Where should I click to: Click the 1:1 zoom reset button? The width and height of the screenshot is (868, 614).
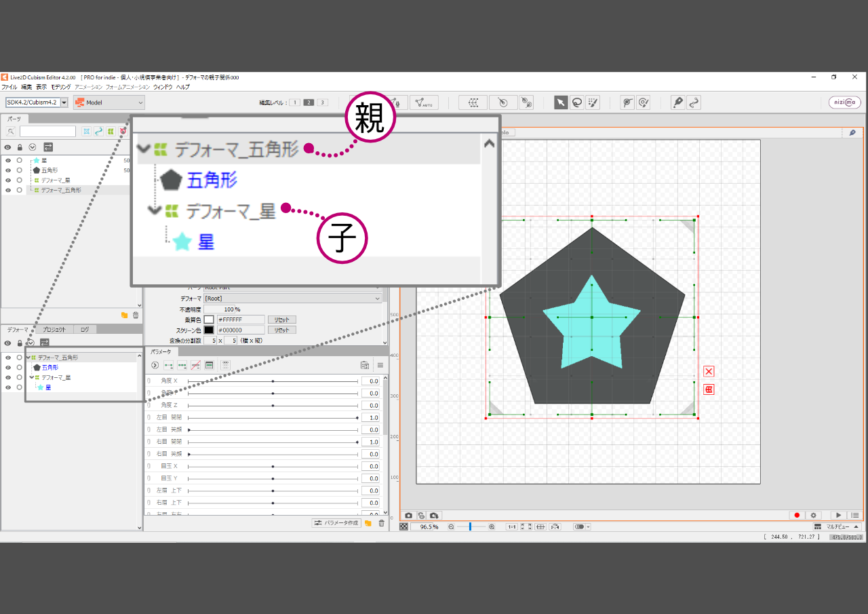click(x=512, y=526)
